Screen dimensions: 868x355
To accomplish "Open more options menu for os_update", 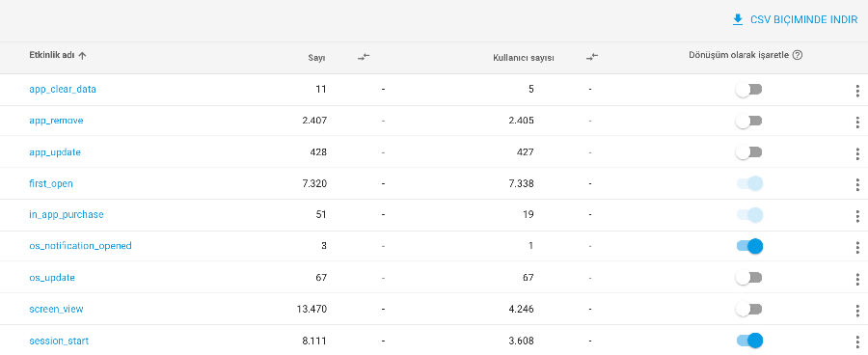I will coord(857,279).
